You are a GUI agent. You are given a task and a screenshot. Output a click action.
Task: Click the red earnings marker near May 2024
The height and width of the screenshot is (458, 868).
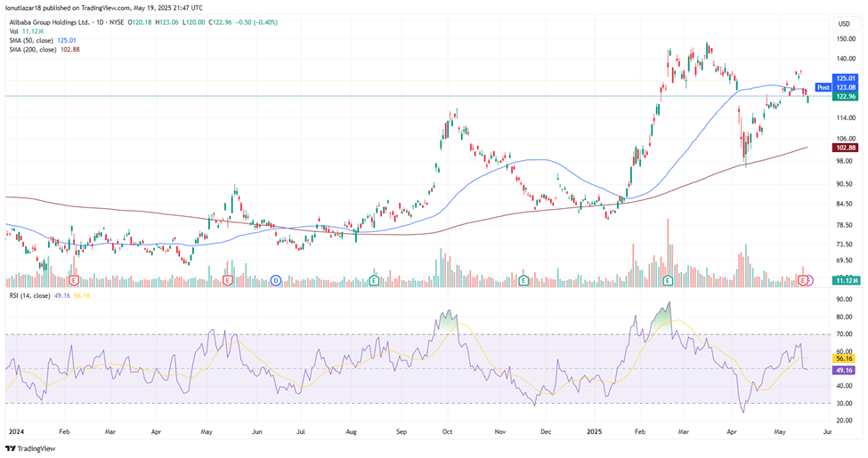coord(229,280)
